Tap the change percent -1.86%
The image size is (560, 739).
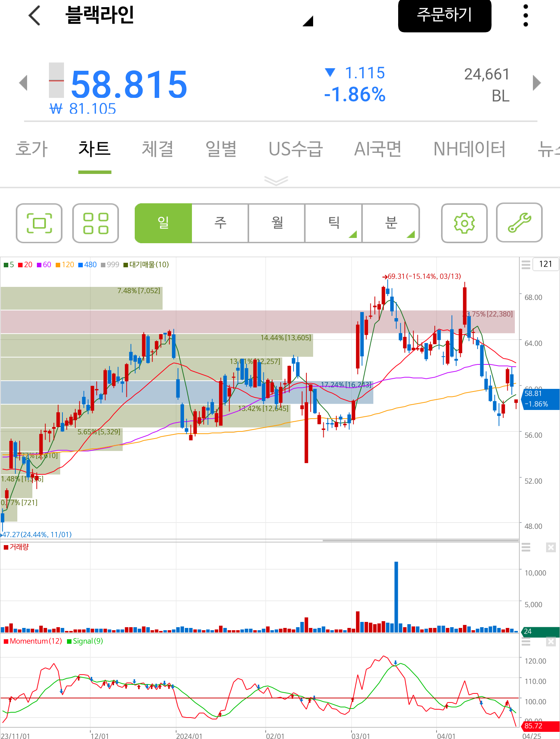355,94
